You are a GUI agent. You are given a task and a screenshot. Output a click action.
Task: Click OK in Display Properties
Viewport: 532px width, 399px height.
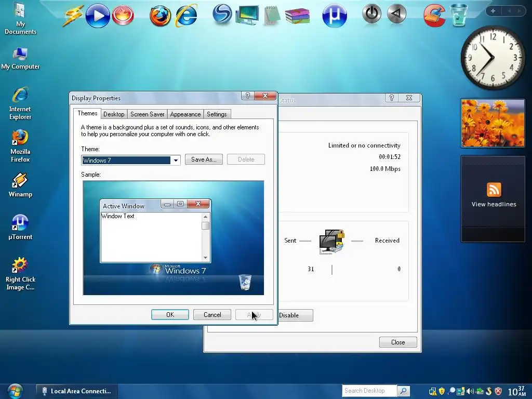[x=170, y=314]
